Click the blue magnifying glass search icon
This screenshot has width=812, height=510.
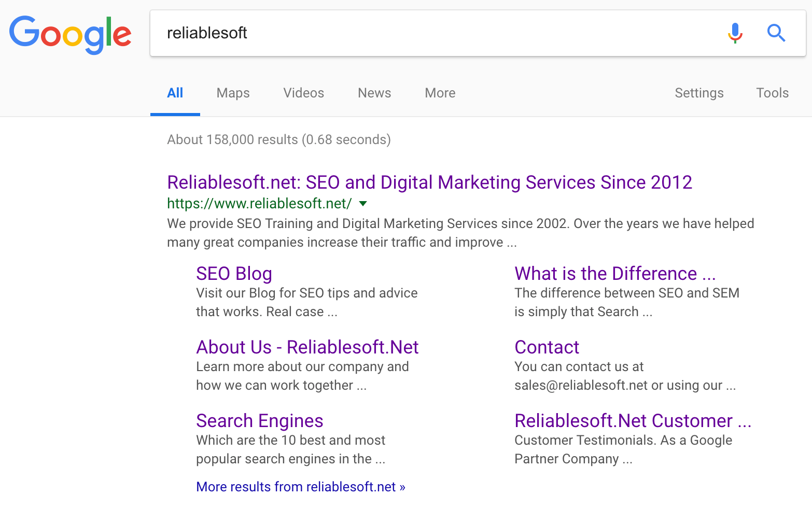tap(776, 33)
